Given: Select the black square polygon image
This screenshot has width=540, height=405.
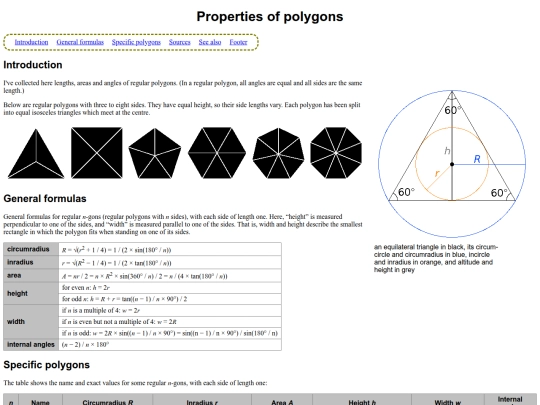Looking at the screenshot, I should (97, 153).
